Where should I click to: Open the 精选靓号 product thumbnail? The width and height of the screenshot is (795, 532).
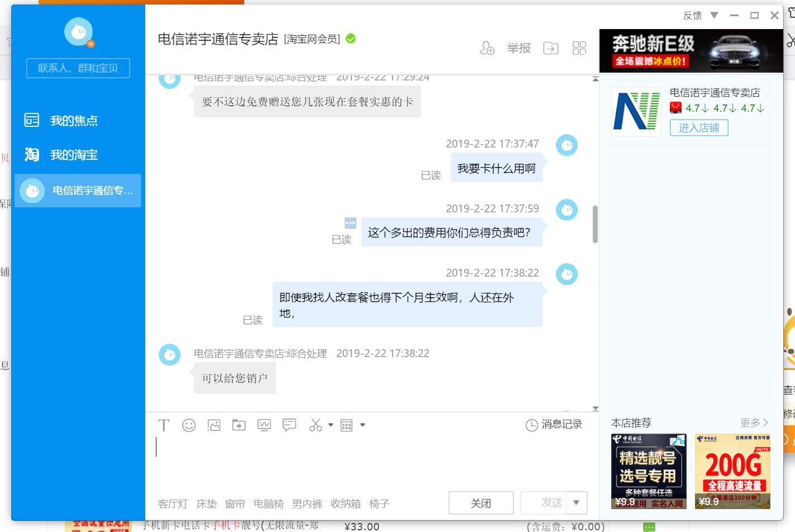click(649, 471)
